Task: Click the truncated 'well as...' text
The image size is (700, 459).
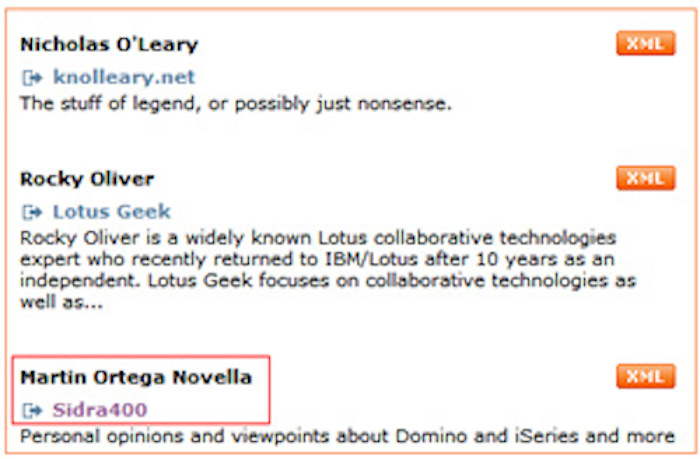Action: click(x=62, y=302)
